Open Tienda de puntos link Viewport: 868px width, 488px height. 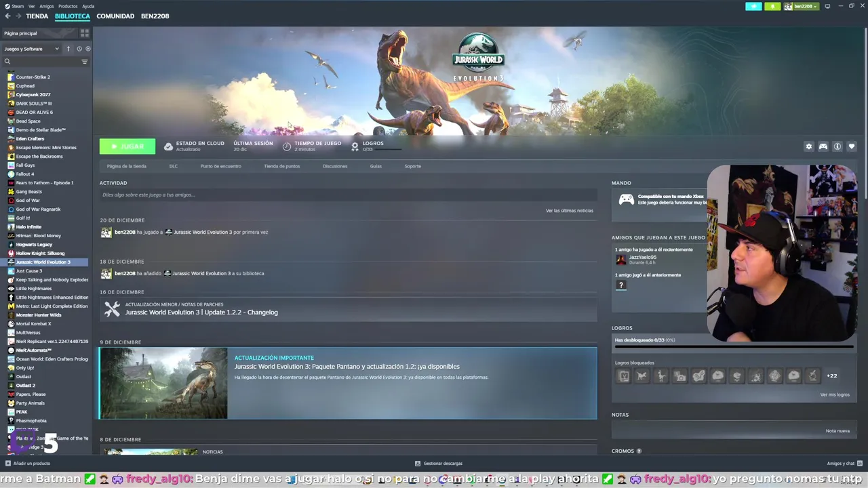coord(282,166)
